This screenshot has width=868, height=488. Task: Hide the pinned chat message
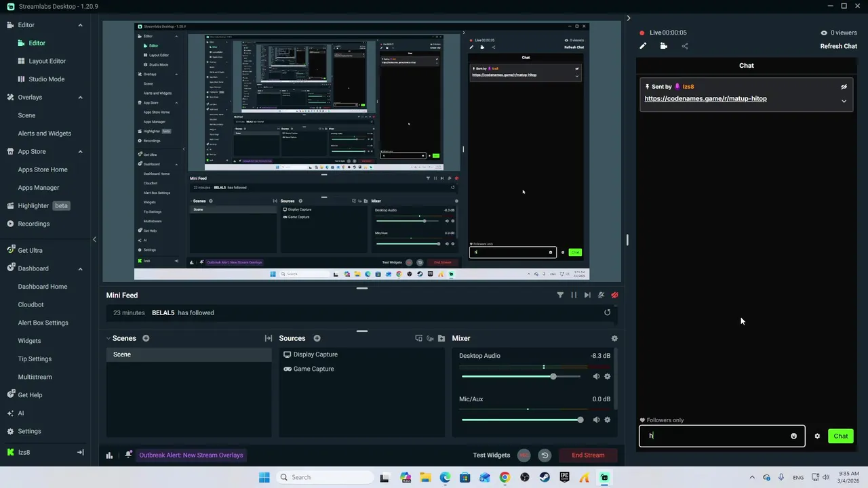click(844, 87)
